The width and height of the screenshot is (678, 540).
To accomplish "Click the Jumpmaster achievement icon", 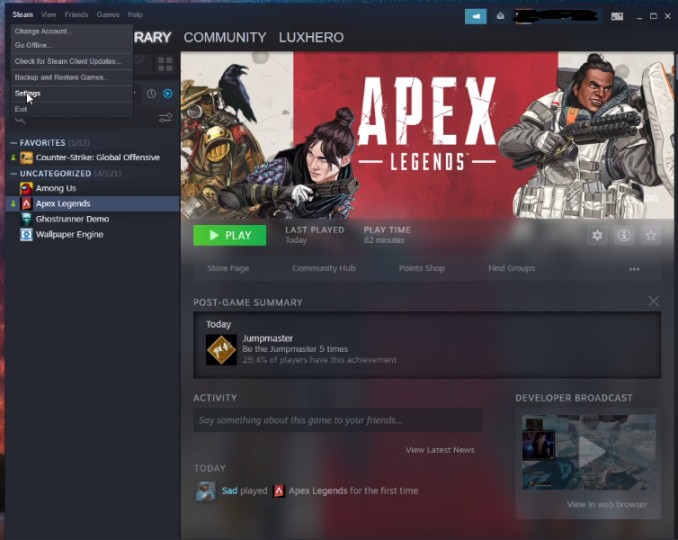I will pyautogui.click(x=221, y=350).
